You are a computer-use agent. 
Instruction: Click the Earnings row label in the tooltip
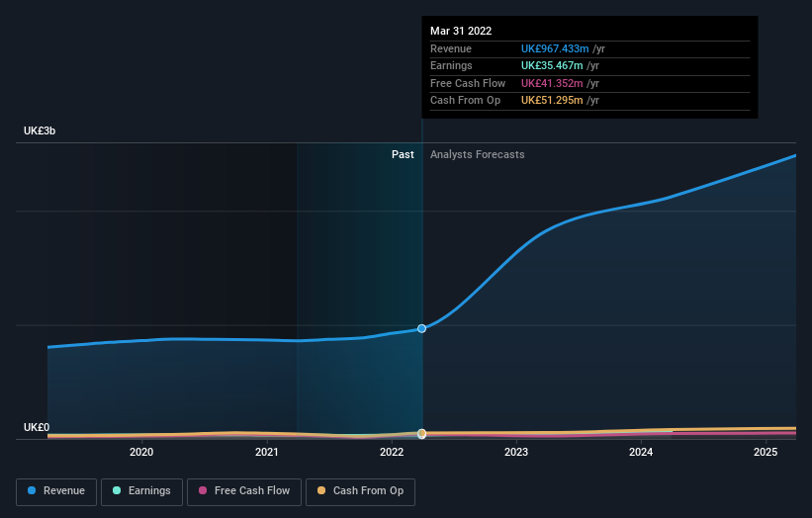click(451, 65)
